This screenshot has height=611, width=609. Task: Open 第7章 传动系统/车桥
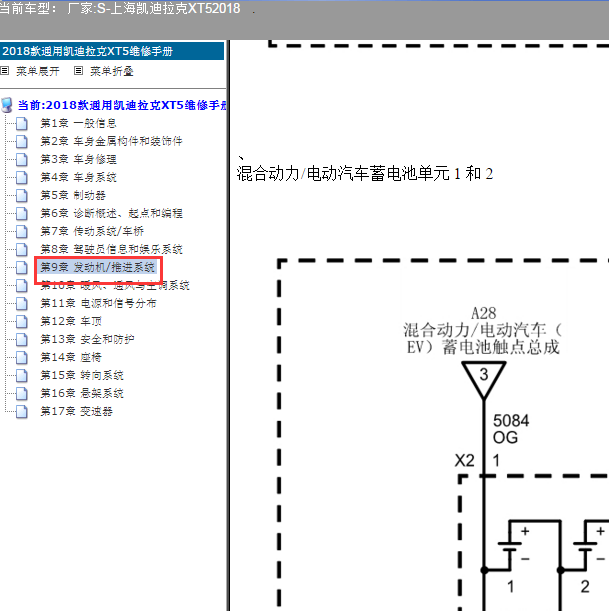(x=92, y=231)
